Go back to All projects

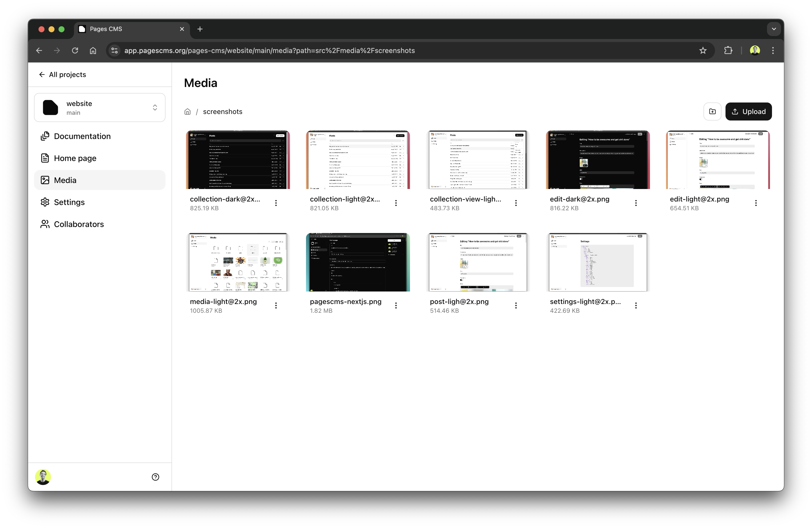point(62,74)
